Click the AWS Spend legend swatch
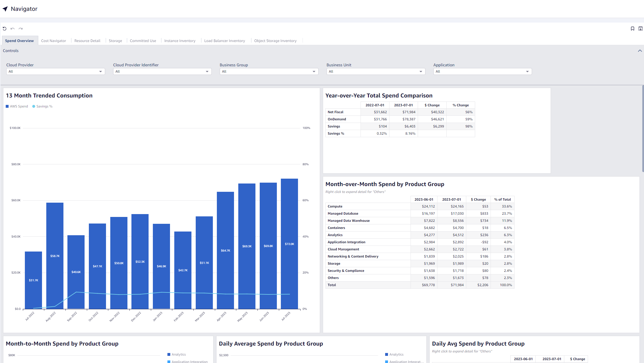 click(x=7, y=106)
